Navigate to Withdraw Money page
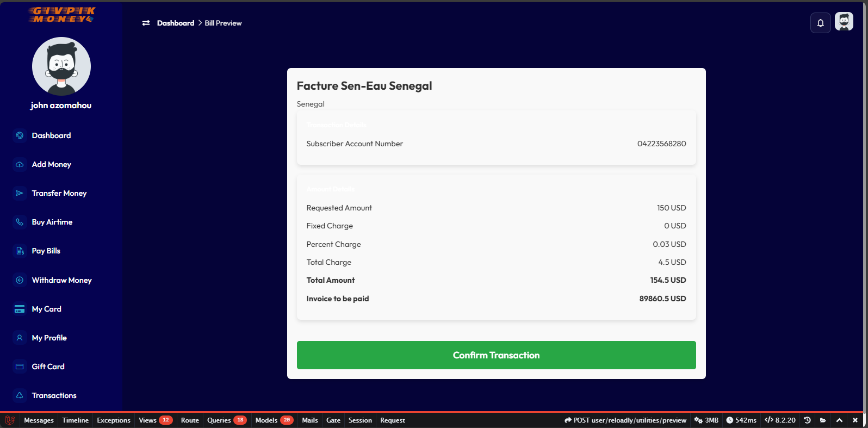Image resolution: width=868 pixels, height=428 pixels. pos(61,280)
